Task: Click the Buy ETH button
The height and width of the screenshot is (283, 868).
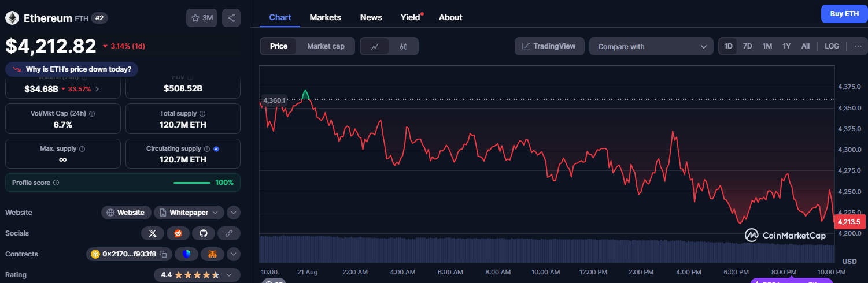Action: coord(844,14)
